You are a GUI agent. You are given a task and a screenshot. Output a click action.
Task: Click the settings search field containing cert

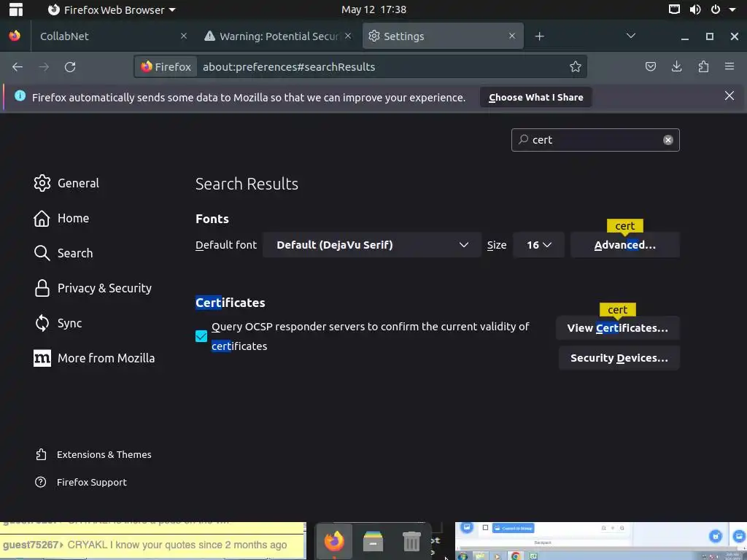click(595, 140)
